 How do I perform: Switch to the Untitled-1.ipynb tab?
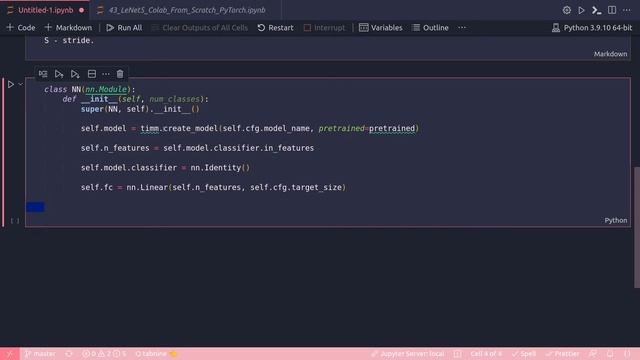46,10
